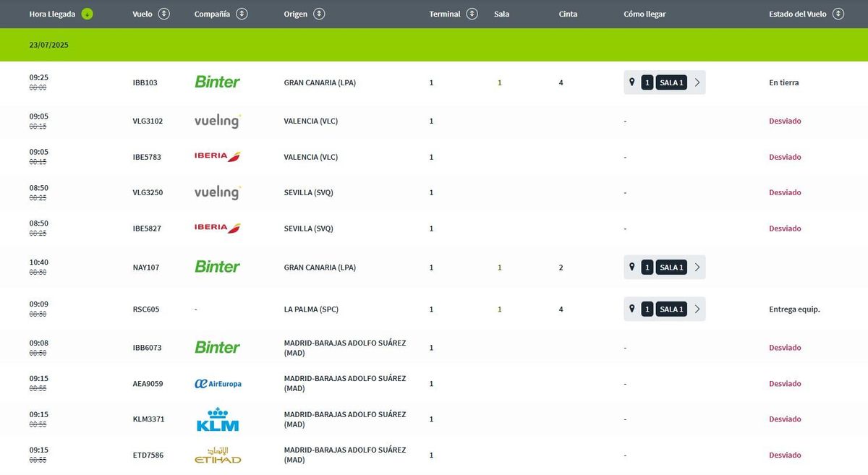Select flight number IBB6073
The image size is (868, 475).
[148, 348]
